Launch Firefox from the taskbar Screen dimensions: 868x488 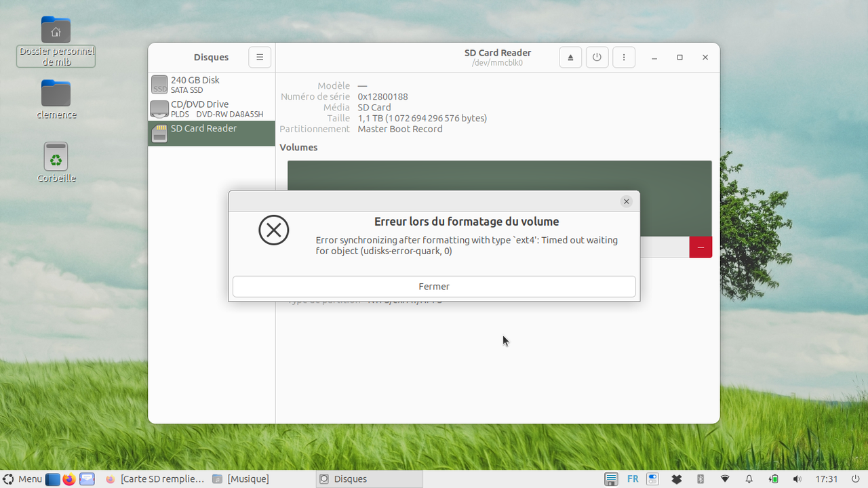69,479
